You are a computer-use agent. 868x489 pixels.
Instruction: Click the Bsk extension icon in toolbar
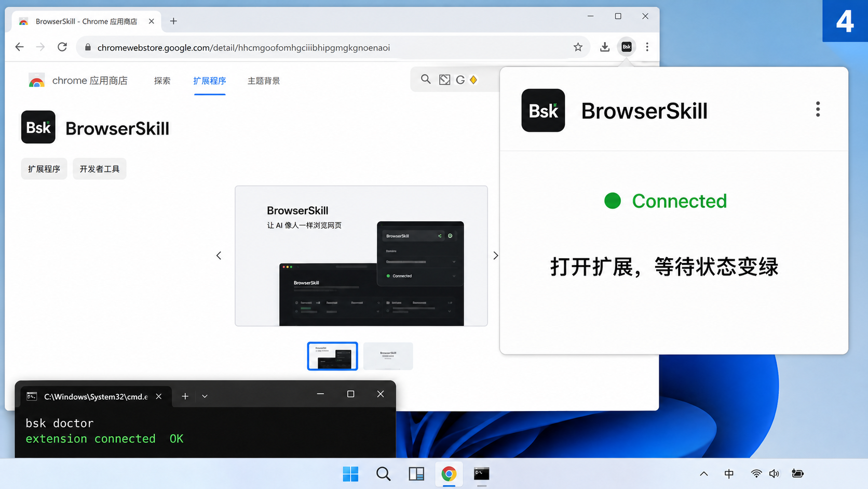(x=627, y=47)
